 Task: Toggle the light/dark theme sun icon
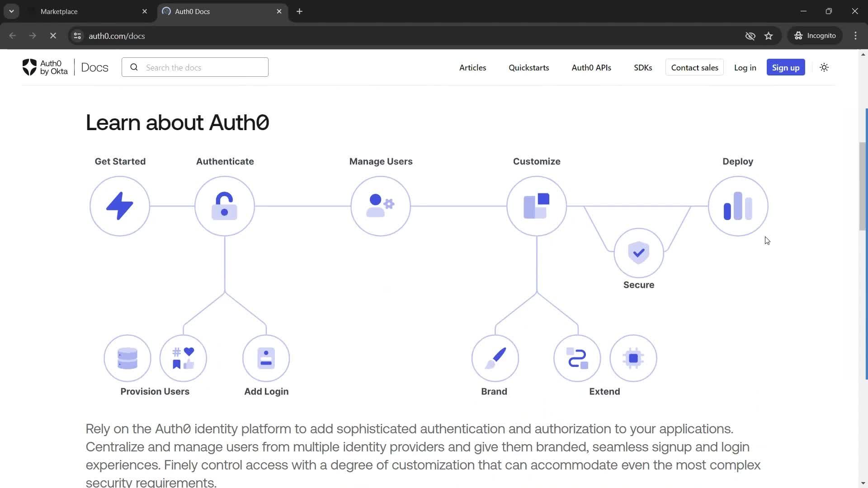824,67
